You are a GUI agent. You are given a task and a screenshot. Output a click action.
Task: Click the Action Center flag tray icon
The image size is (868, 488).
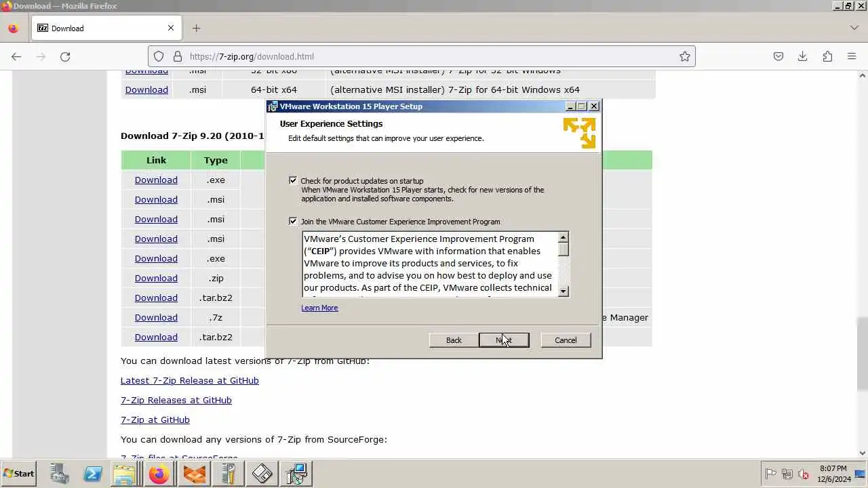click(x=770, y=474)
